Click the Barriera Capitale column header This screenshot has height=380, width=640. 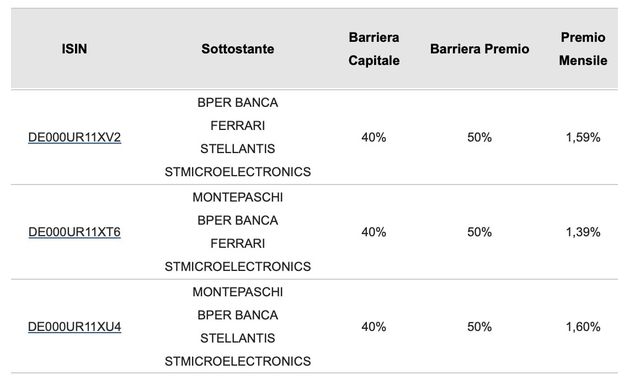click(x=374, y=49)
